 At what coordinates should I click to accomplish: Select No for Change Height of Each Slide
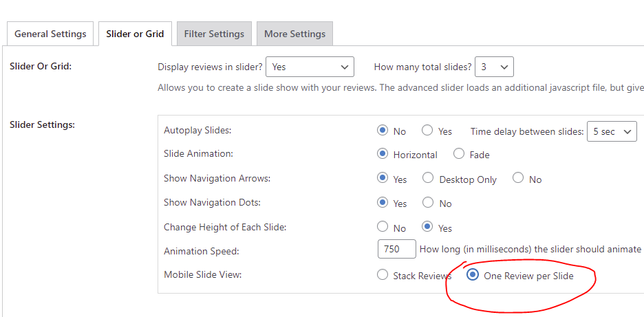[383, 226]
